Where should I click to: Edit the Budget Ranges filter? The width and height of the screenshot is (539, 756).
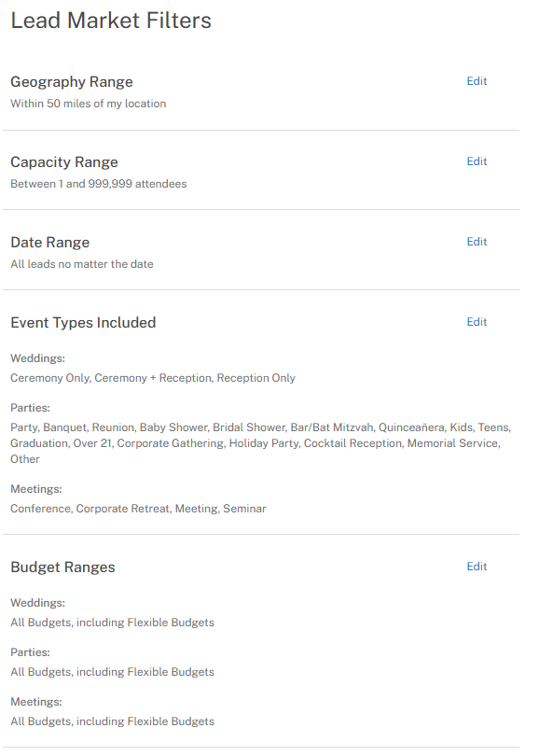coord(477,567)
